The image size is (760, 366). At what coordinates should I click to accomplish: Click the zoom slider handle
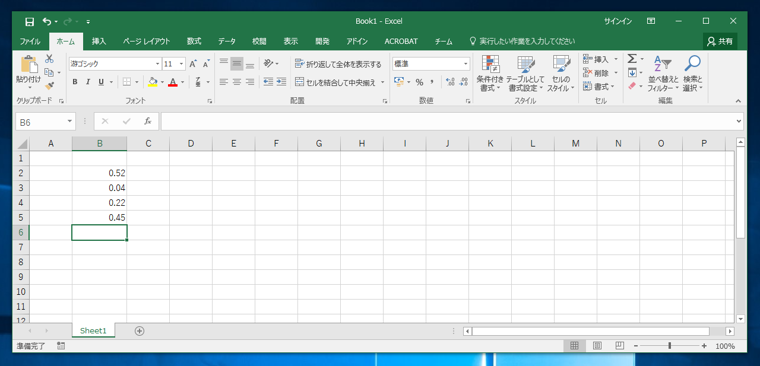point(670,346)
